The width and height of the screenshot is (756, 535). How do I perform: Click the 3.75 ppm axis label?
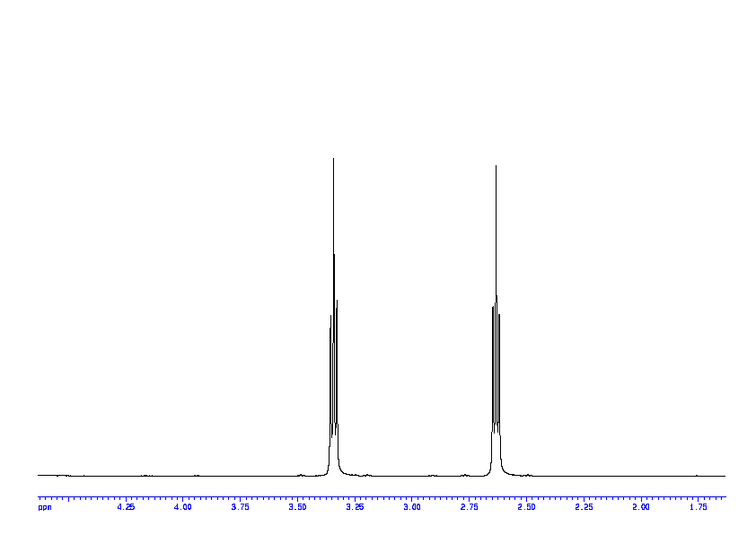240,507
